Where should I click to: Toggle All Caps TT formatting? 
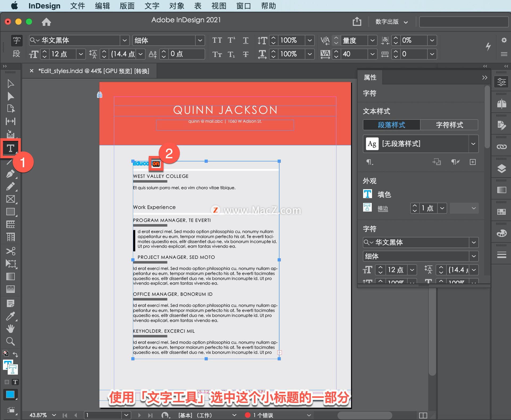pos(217,40)
